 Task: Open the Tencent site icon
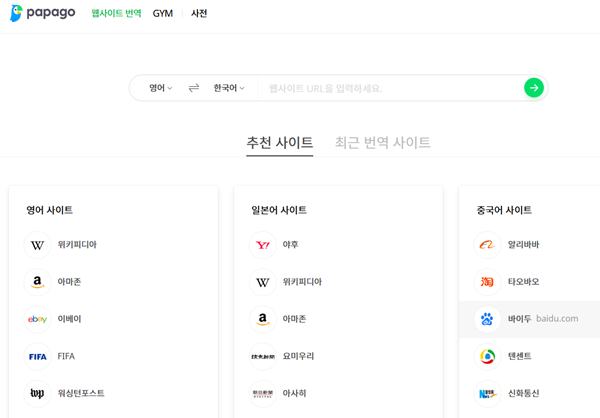coord(488,356)
